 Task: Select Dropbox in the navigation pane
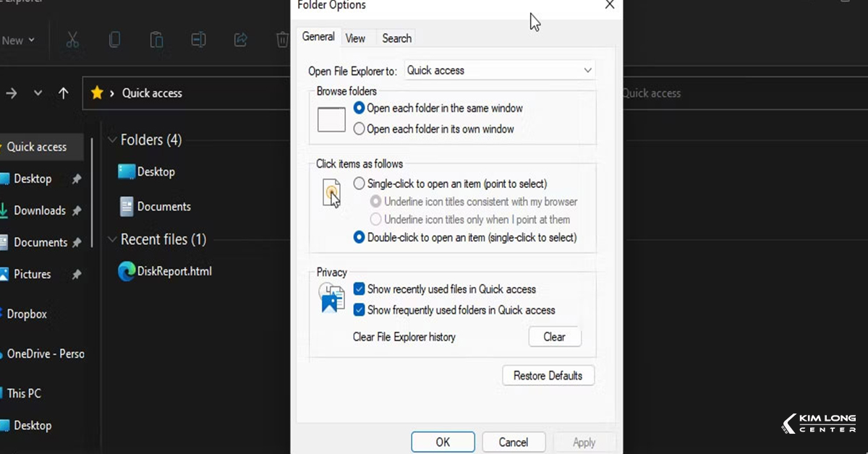27,314
